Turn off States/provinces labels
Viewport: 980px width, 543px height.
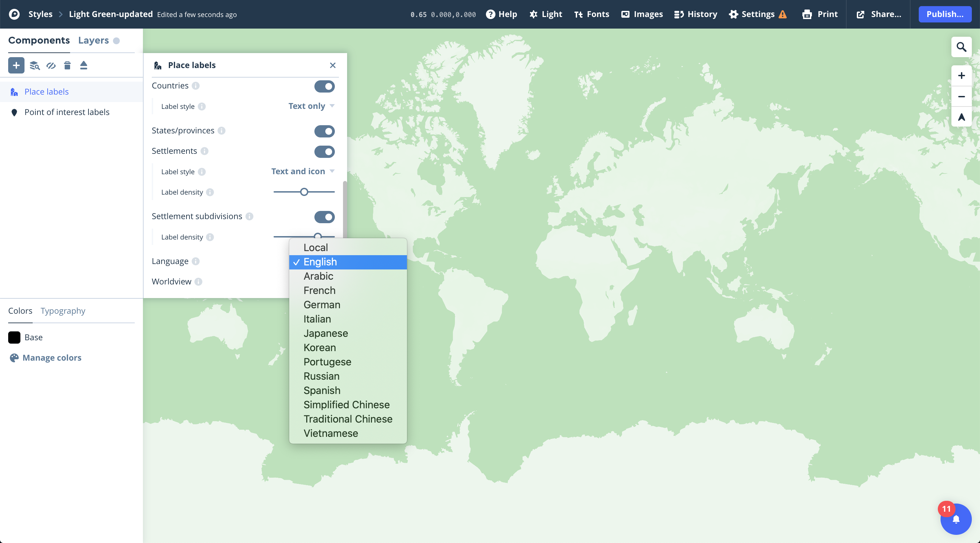(325, 131)
